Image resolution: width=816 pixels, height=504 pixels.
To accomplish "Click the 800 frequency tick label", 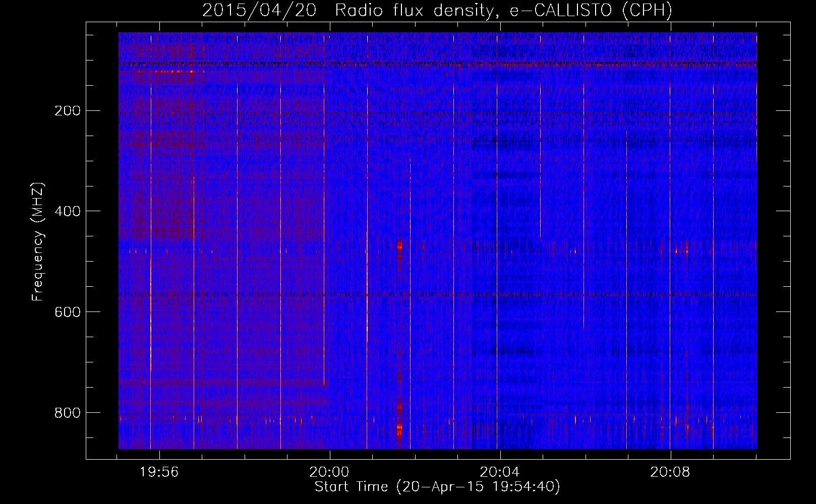I will click(x=68, y=413).
